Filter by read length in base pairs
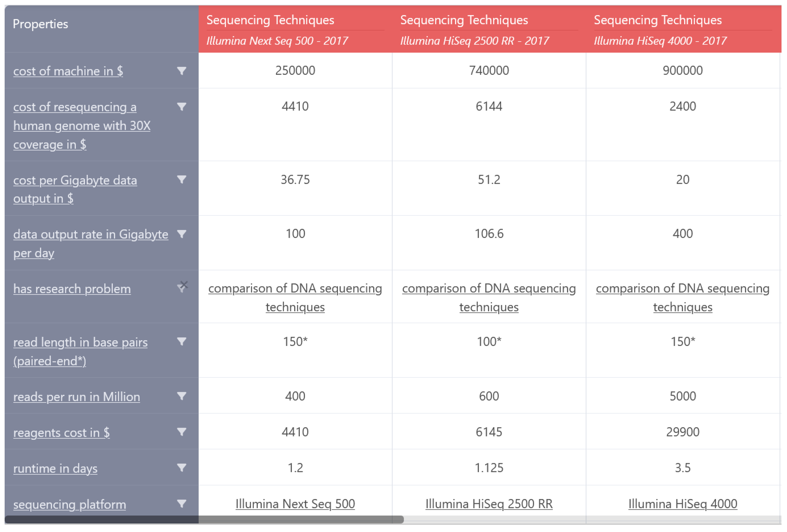787x532 pixels. [181, 341]
